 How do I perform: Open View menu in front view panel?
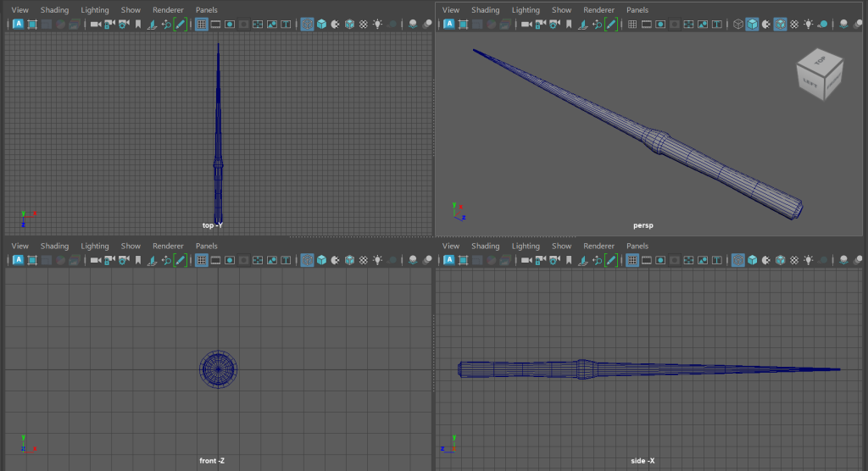[20, 247]
